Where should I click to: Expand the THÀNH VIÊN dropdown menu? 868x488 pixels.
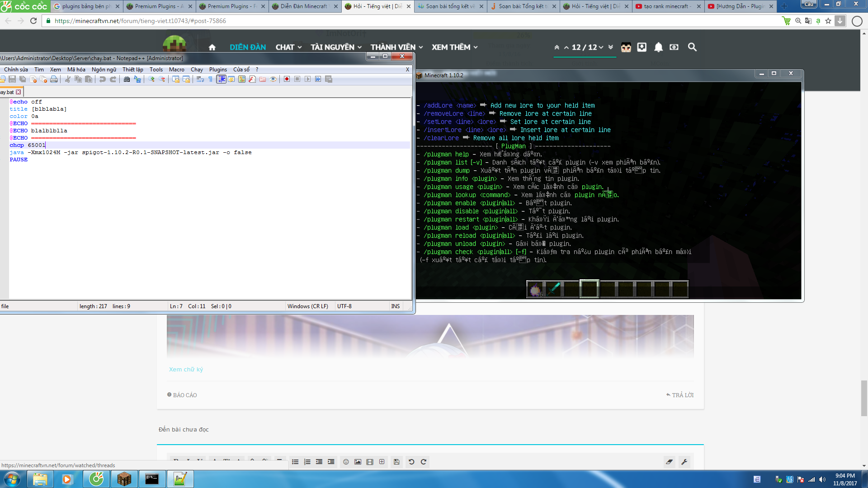click(396, 47)
